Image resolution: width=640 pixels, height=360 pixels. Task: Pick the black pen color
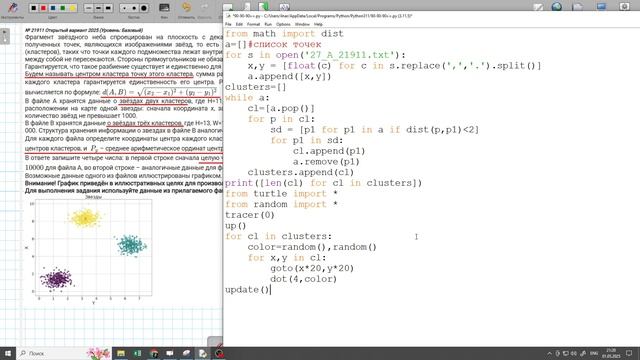tap(33, 8)
